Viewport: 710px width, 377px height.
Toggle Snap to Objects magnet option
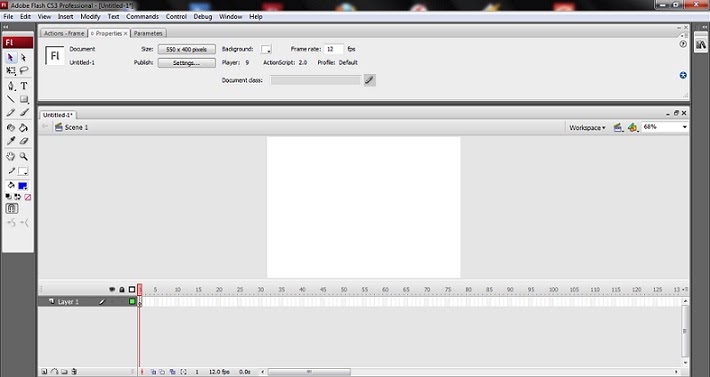pyautogui.click(x=12, y=209)
